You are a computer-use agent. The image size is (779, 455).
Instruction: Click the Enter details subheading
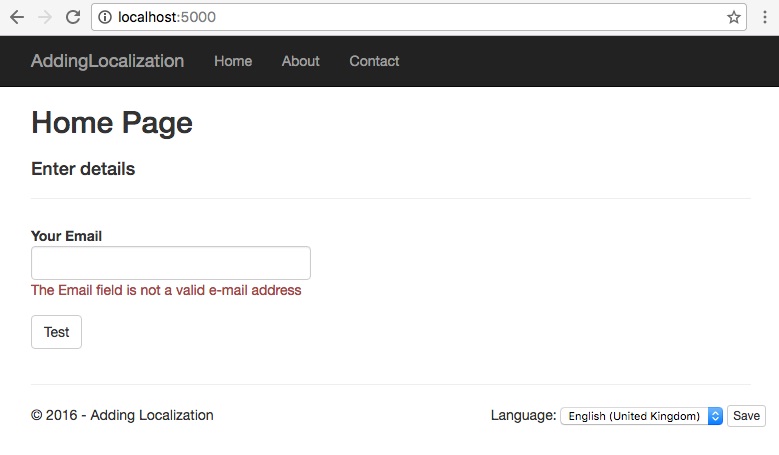(83, 169)
